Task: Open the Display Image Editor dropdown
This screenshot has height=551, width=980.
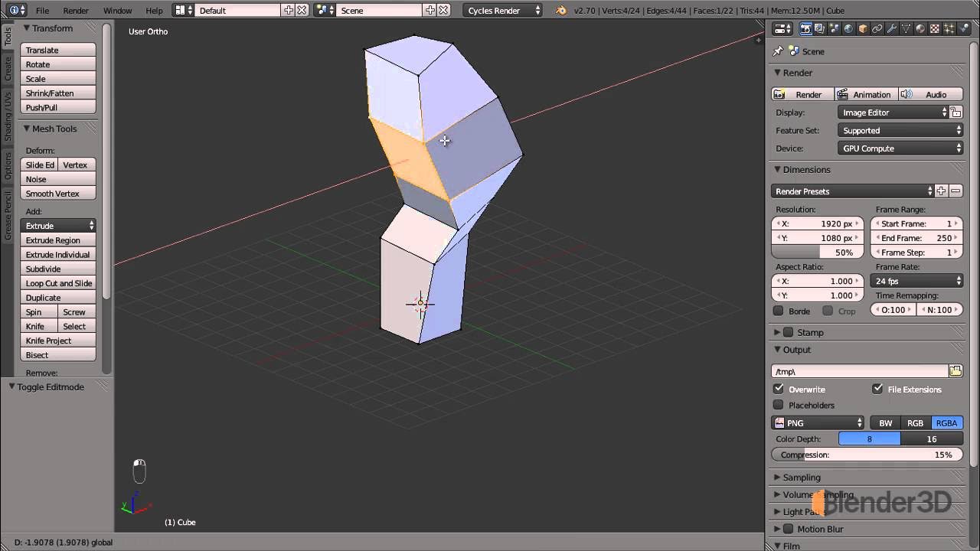Action: [893, 112]
